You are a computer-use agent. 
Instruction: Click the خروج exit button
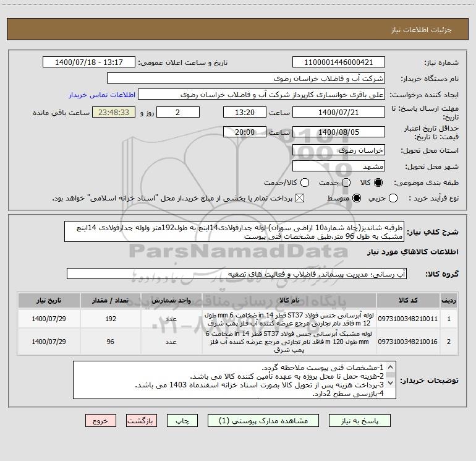(x=101, y=421)
